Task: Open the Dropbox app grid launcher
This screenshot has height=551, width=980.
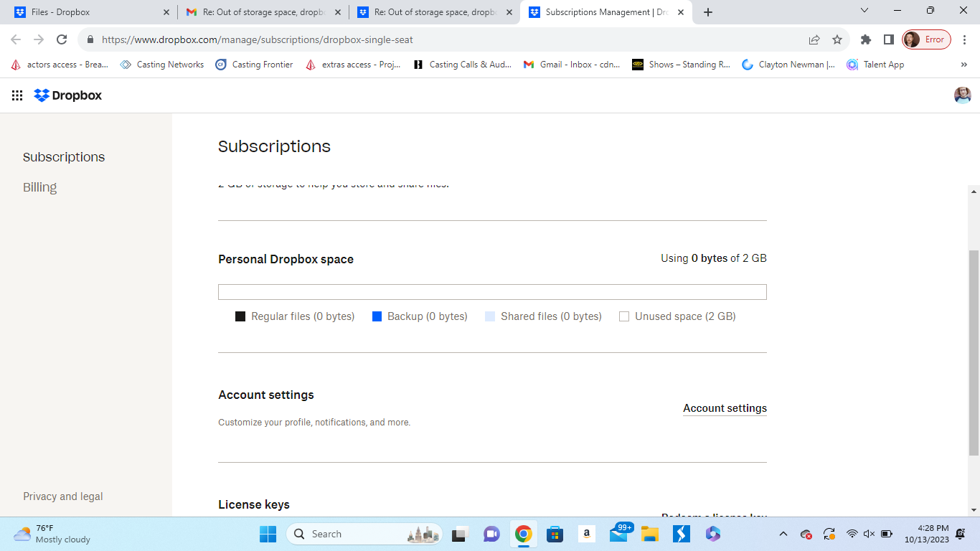Action: [x=17, y=95]
